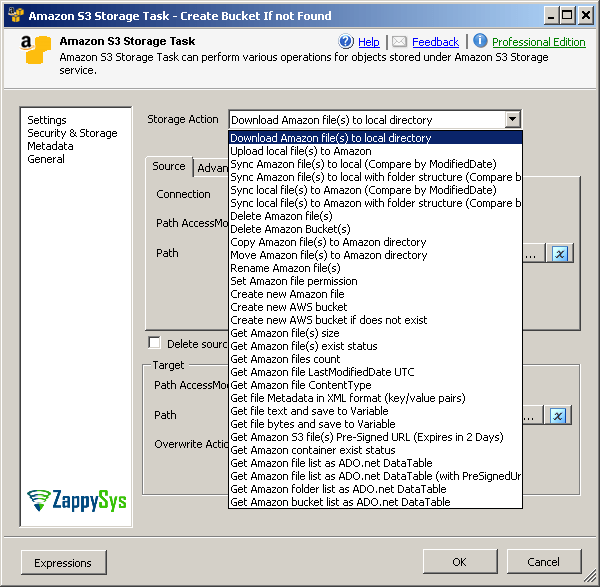Toggle the Delete source checkbox
Screen dimensions: 600x587
[x=155, y=342]
